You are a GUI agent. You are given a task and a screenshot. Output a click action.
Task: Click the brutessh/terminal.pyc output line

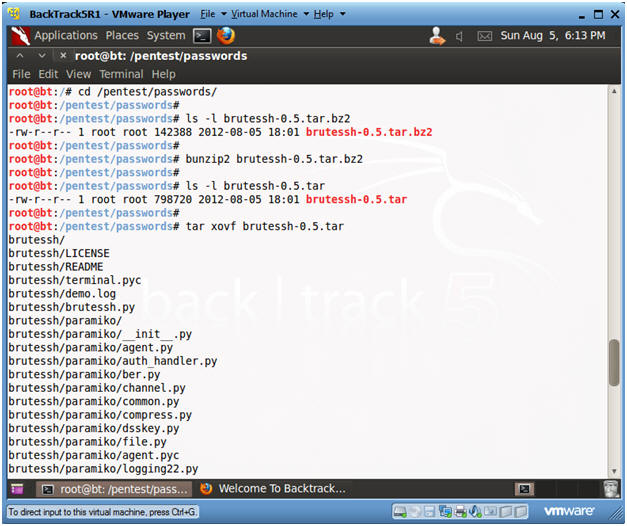click(x=75, y=280)
